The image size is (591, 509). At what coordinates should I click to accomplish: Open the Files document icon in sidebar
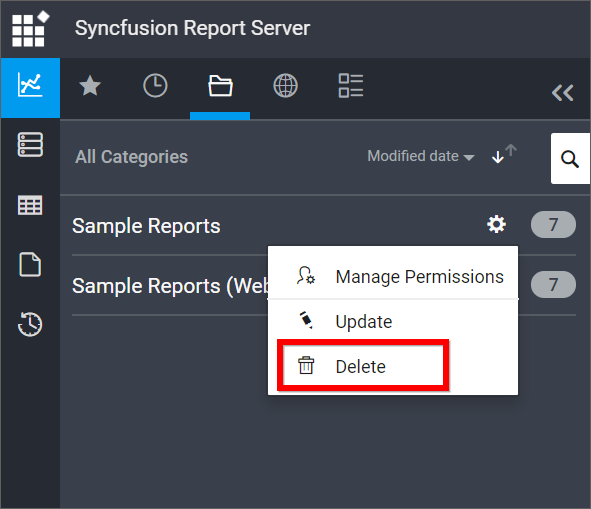(x=30, y=264)
